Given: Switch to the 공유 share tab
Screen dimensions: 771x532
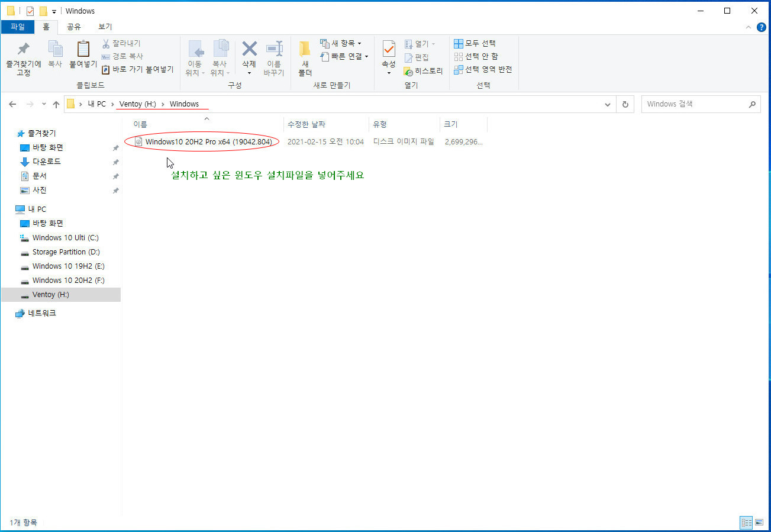Looking at the screenshot, I should 74,27.
